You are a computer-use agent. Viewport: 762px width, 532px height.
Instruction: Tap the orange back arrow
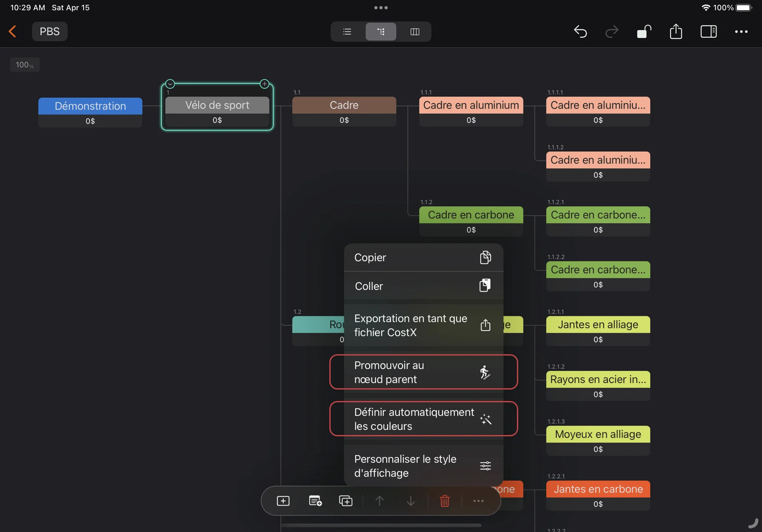pyautogui.click(x=12, y=31)
